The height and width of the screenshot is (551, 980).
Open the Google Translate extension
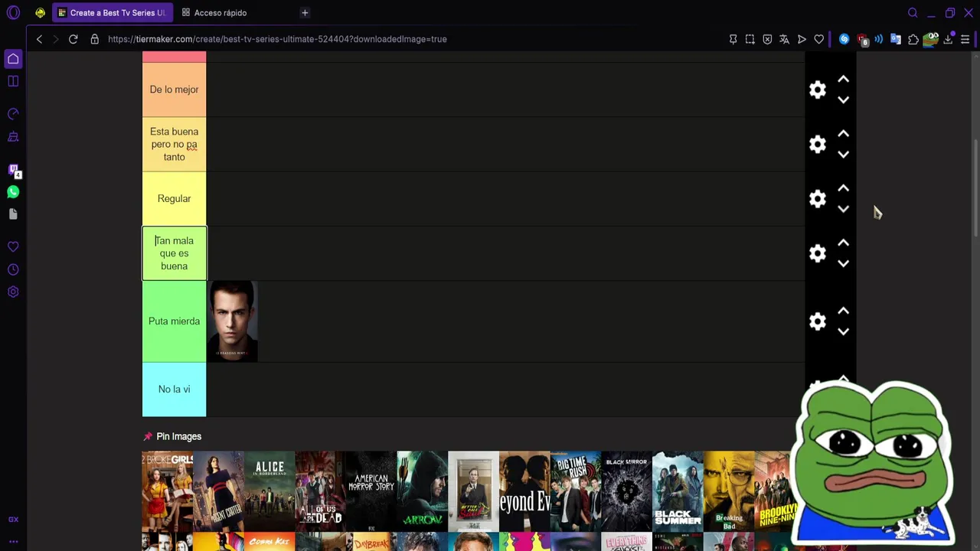[896, 39]
